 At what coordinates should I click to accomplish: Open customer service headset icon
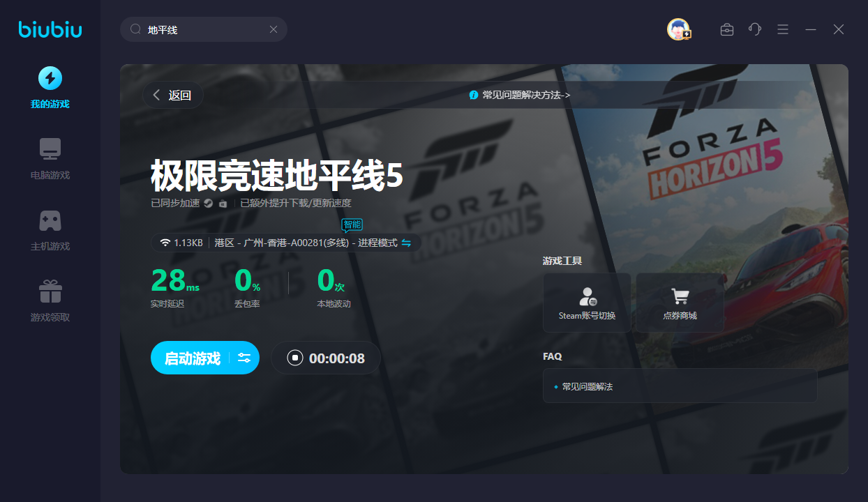pyautogui.click(x=755, y=29)
